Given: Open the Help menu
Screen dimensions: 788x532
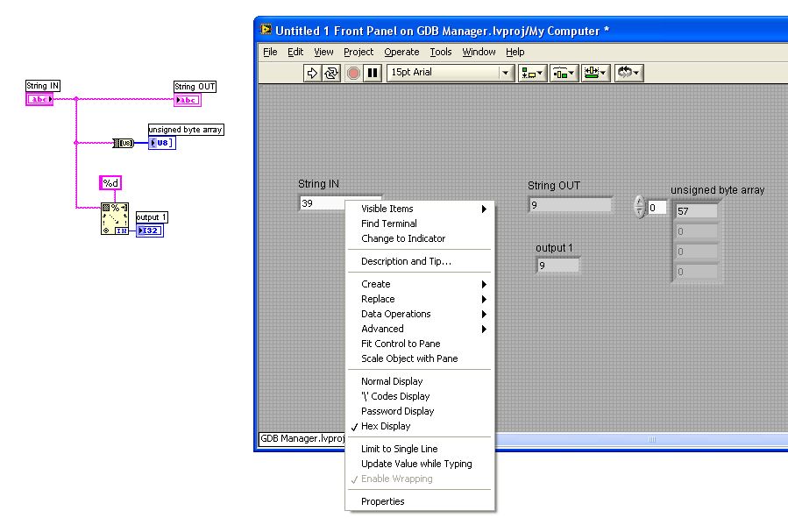Looking at the screenshot, I should [515, 52].
